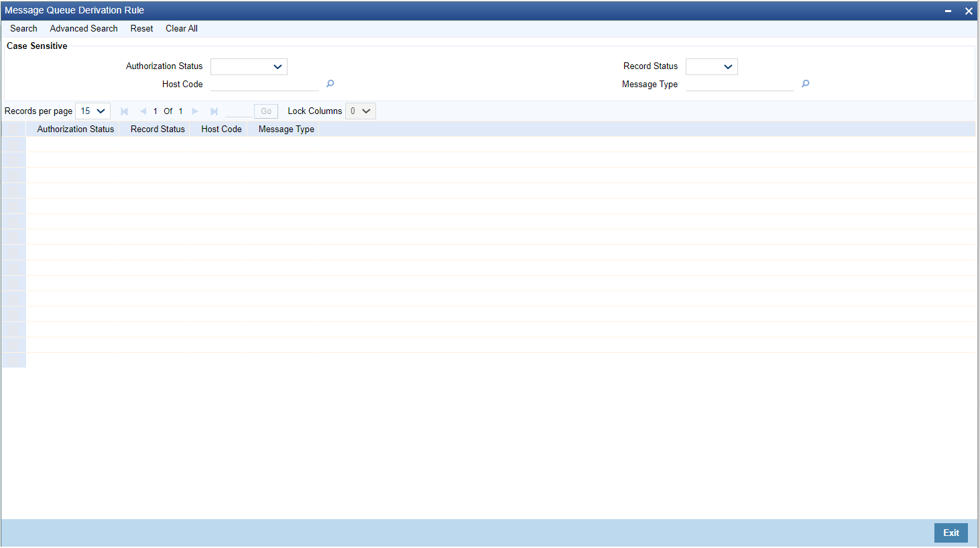Screen dimensions: 980x548
Task: Close the Message Queue Derivation Rule window
Action: tap(969, 11)
